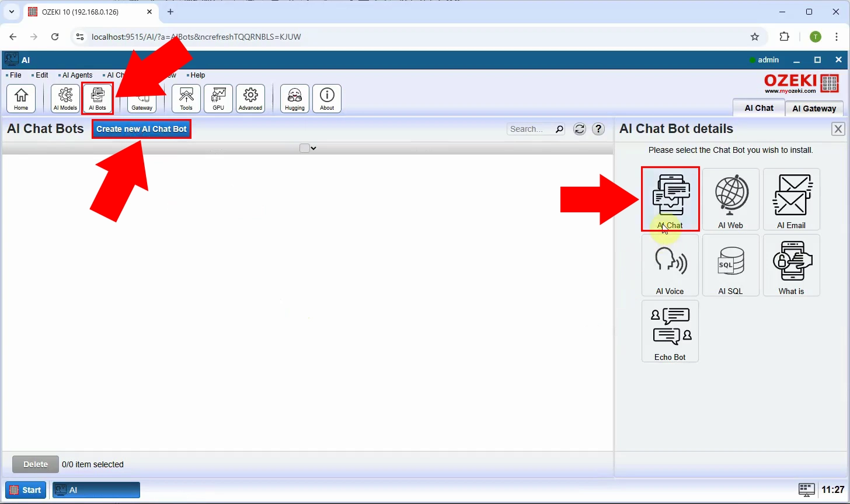Choose the AI Email bot type

tap(792, 199)
